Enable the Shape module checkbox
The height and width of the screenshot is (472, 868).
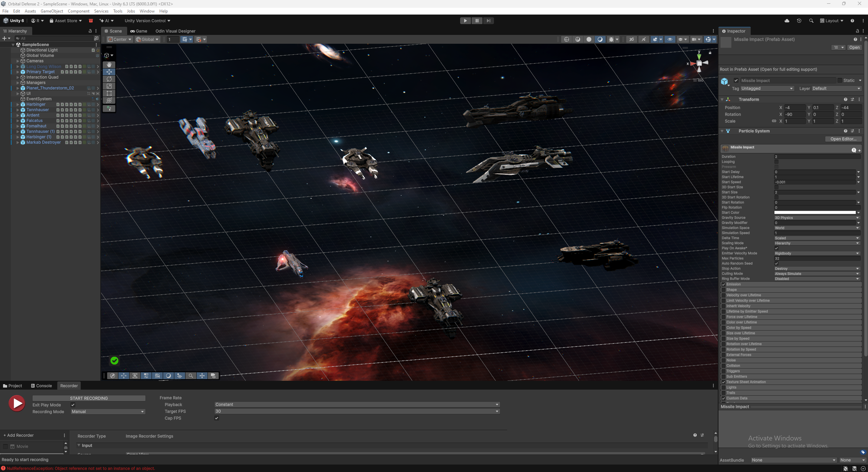coord(724,290)
